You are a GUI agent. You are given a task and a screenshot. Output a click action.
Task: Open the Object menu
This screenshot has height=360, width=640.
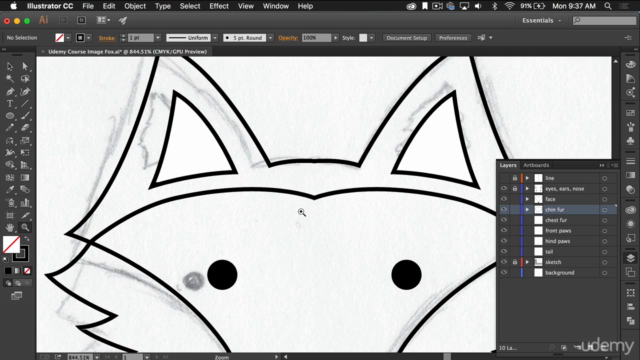coord(135,6)
